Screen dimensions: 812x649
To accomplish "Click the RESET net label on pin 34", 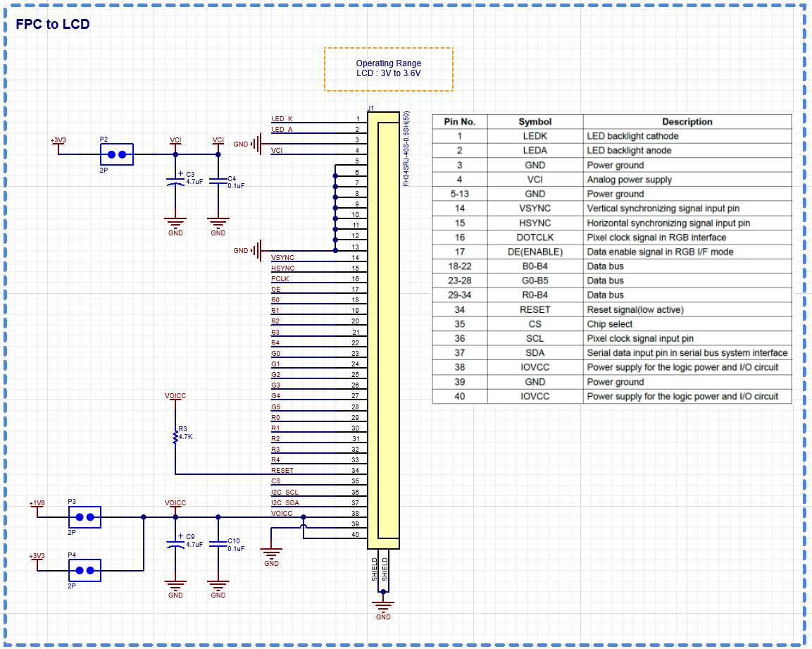I will point(282,470).
